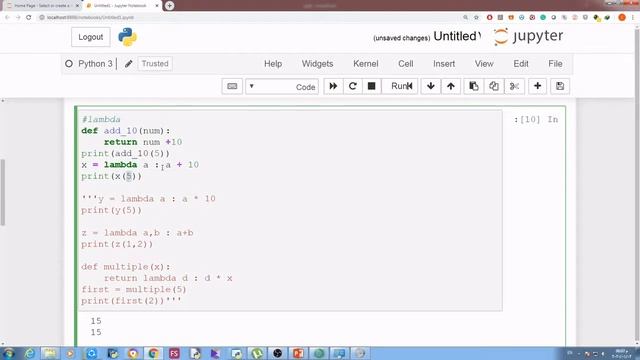Screen dimensions: 640x360
Task: Open File Explorer from the taskbar
Action: (x=50, y=353)
